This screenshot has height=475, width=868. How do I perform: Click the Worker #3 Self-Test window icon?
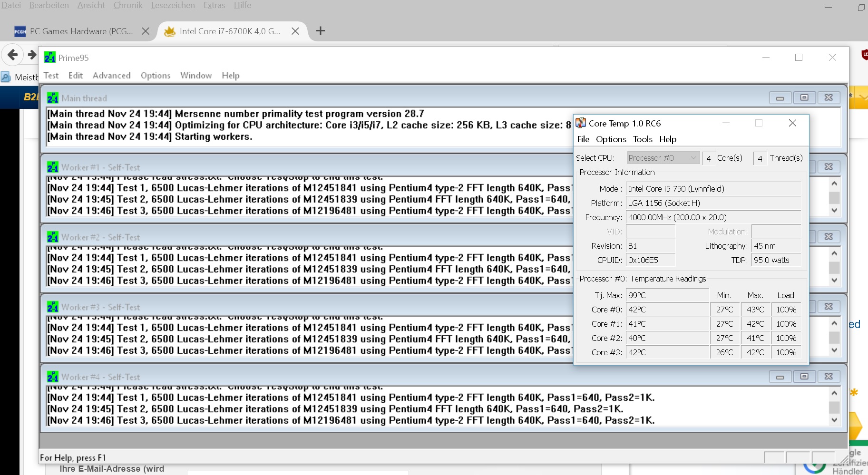pyautogui.click(x=52, y=307)
